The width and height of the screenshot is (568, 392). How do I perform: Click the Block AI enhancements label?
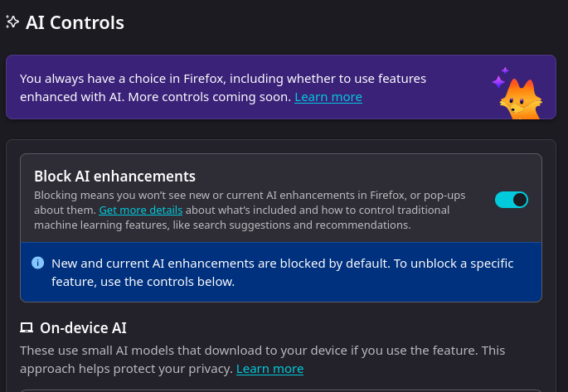point(114,176)
